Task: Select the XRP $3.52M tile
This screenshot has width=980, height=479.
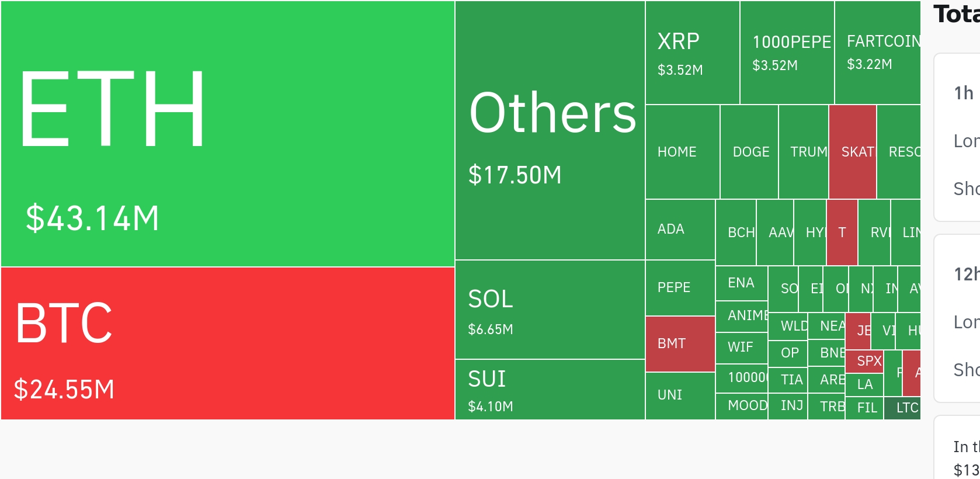Action: pos(693,53)
